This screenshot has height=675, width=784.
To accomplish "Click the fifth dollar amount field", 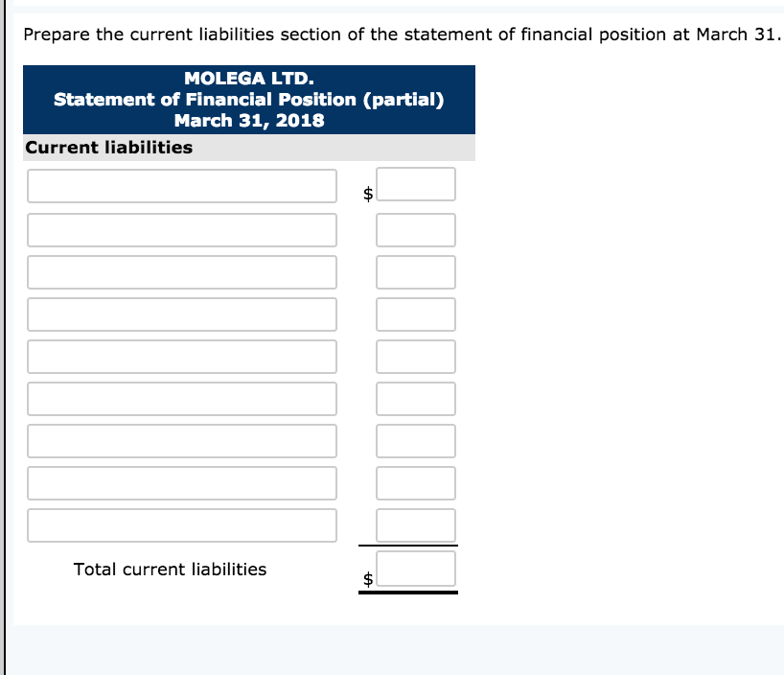I will (x=416, y=356).
